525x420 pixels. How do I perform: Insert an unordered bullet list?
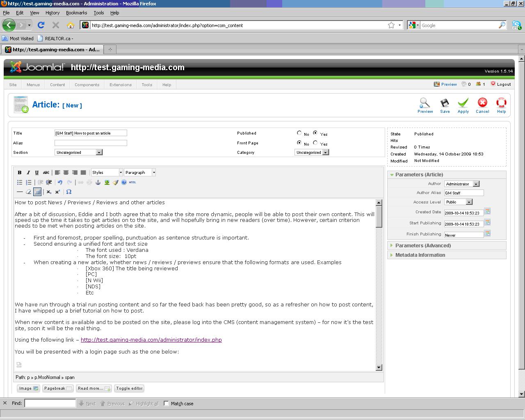click(x=19, y=183)
